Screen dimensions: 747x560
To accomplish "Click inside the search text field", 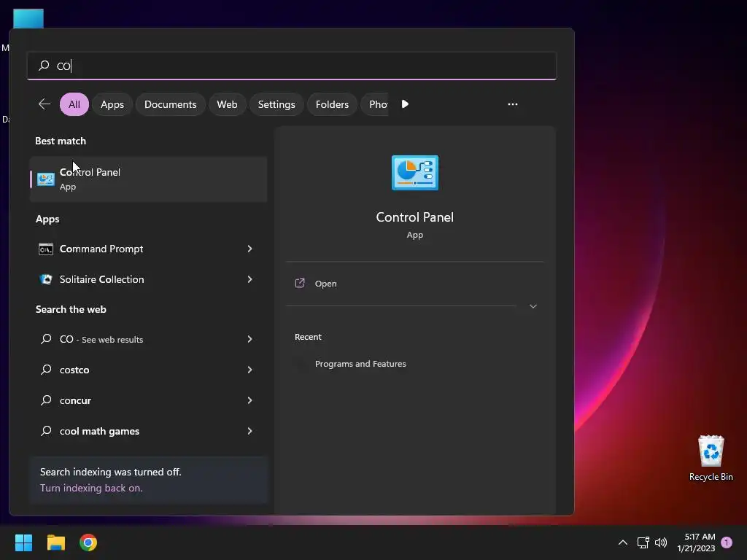I will (x=292, y=66).
